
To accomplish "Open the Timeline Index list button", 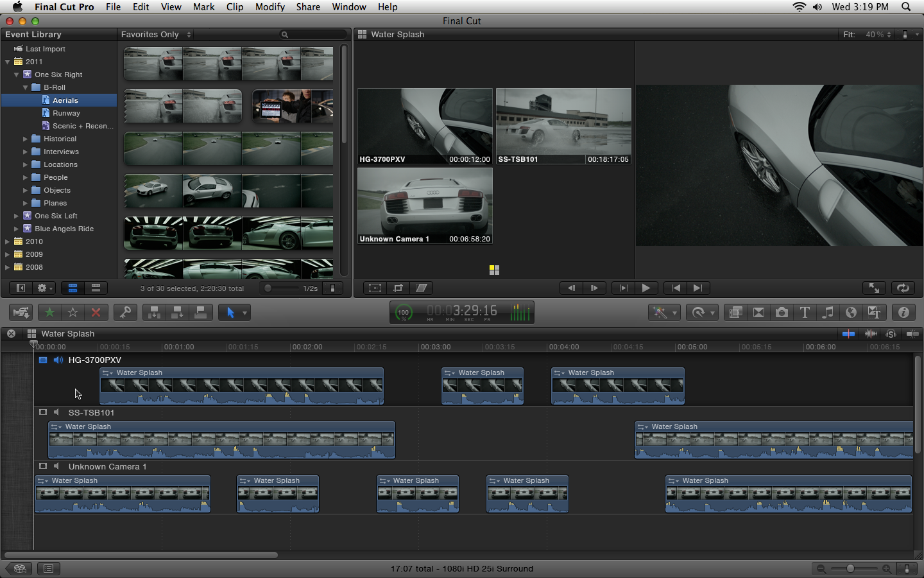I will (x=48, y=568).
